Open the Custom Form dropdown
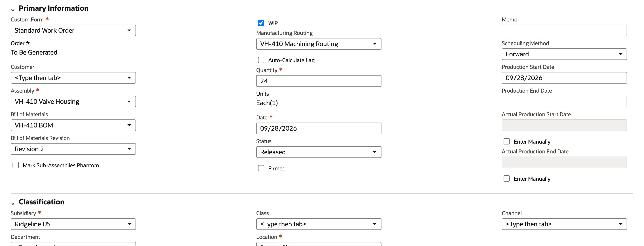The height and width of the screenshot is (246, 644). 73,30
